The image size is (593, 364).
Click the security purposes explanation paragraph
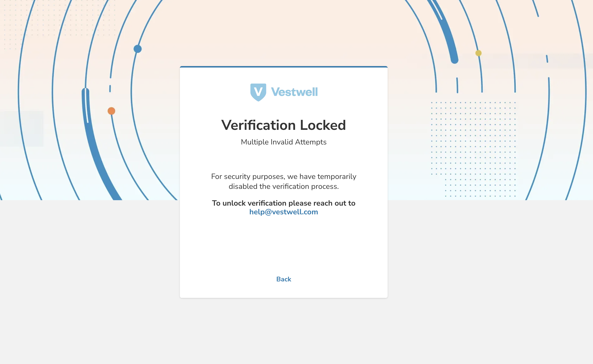pyautogui.click(x=284, y=181)
